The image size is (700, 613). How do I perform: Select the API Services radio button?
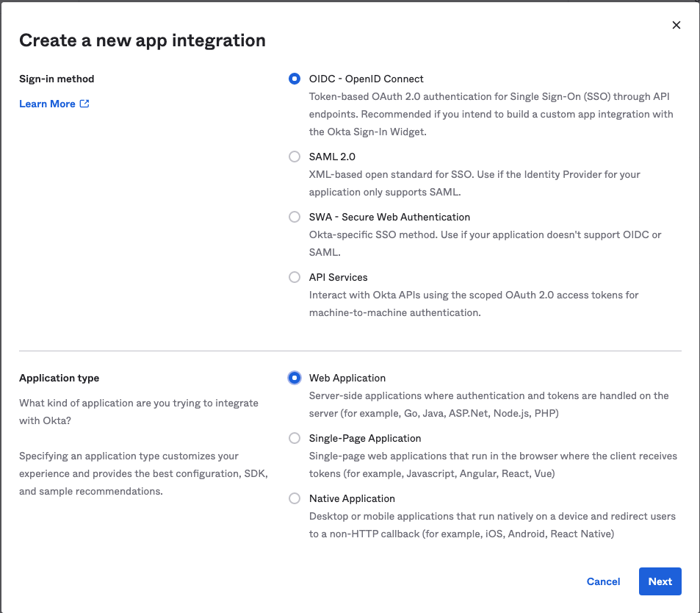click(295, 277)
